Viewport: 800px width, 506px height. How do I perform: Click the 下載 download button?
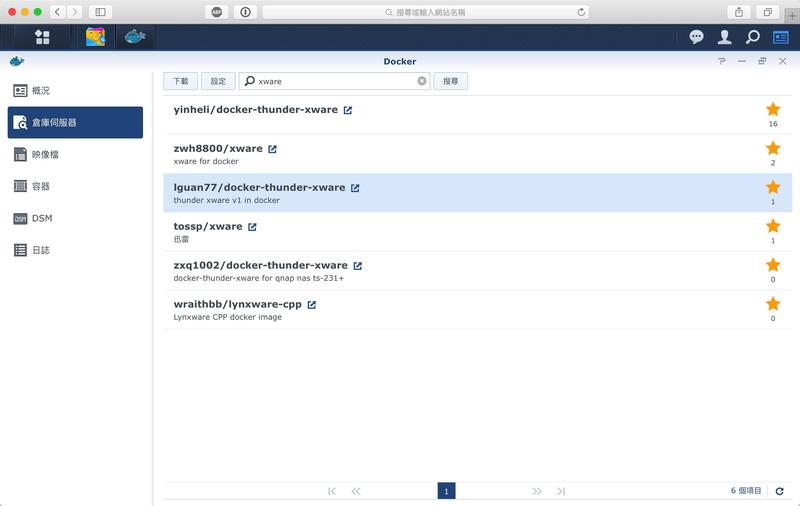tap(181, 81)
